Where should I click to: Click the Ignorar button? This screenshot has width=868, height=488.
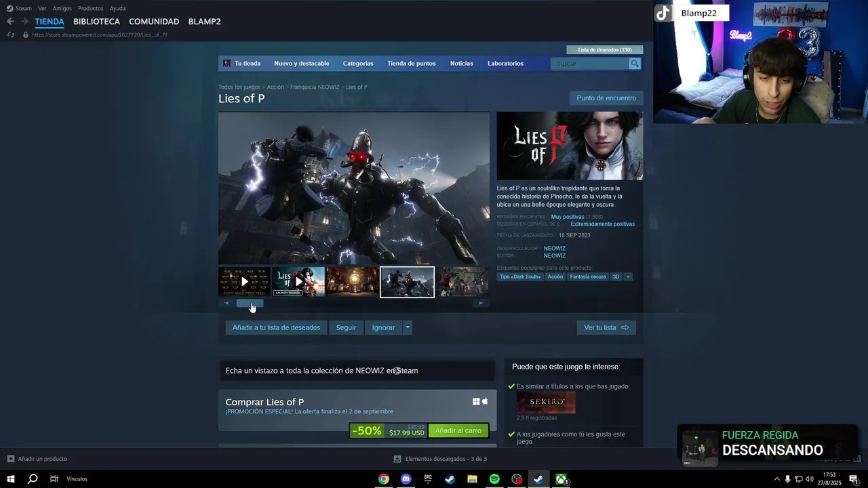383,327
